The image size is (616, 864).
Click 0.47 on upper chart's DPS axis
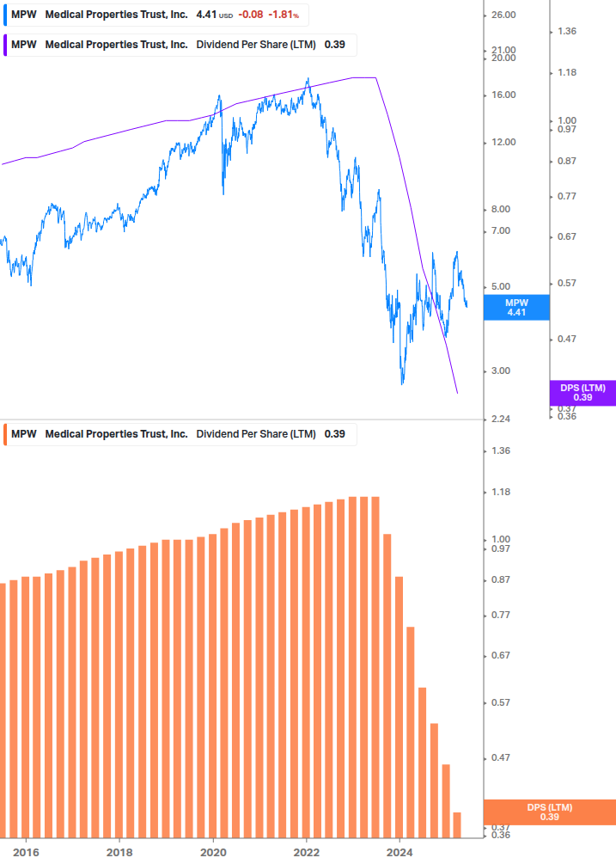coord(567,339)
